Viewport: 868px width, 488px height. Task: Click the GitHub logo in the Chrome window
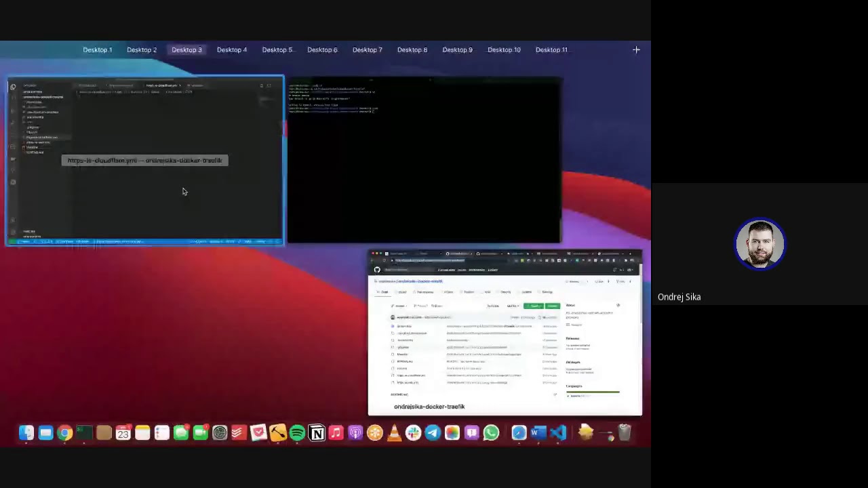(377, 270)
